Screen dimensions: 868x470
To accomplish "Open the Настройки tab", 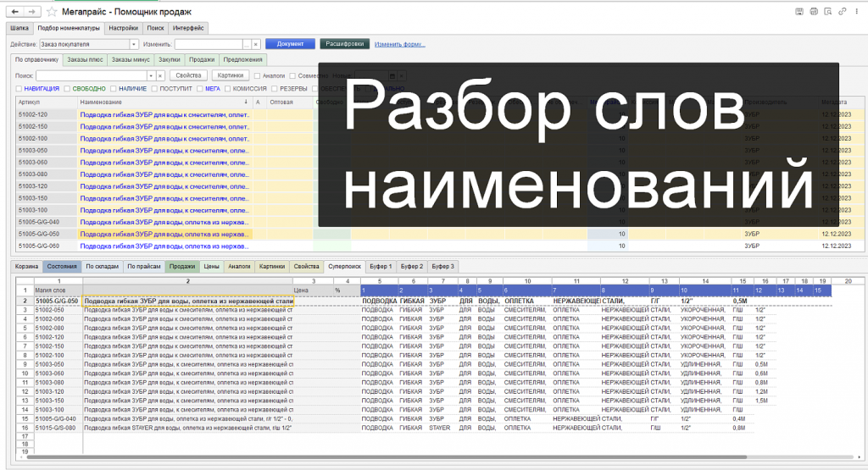I will click(124, 28).
